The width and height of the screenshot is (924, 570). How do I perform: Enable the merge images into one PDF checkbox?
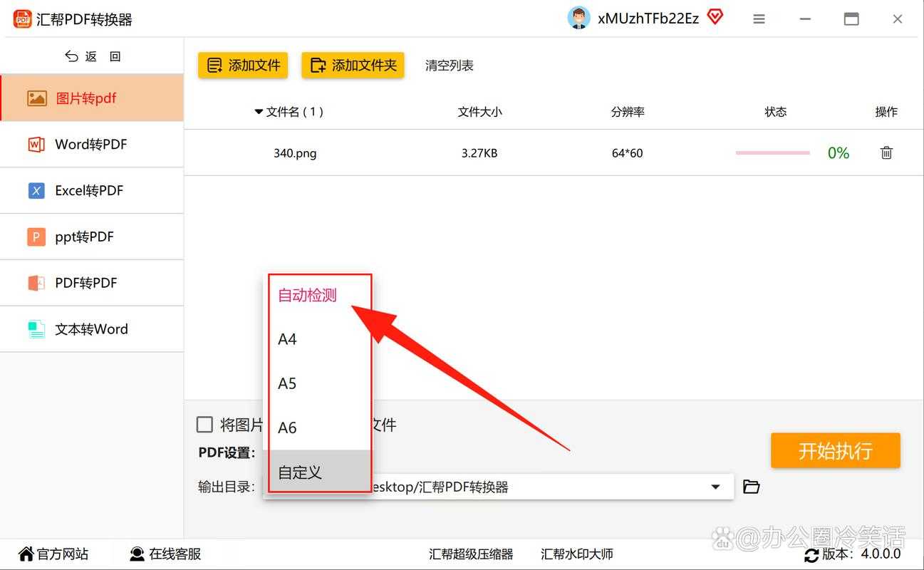204,424
